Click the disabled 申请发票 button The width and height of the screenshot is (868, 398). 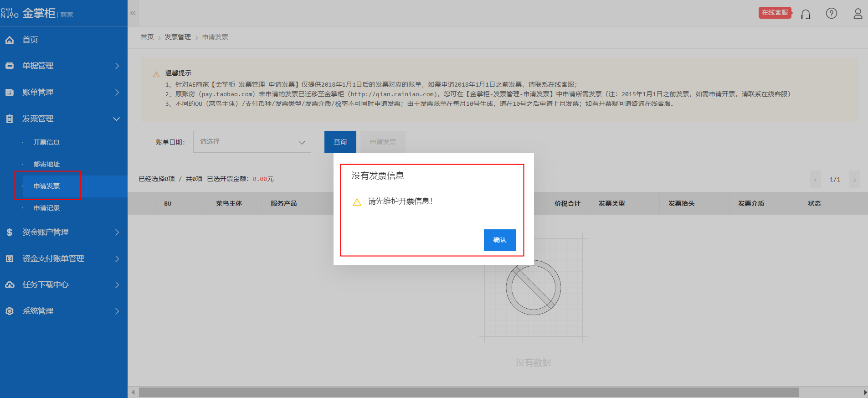(383, 142)
